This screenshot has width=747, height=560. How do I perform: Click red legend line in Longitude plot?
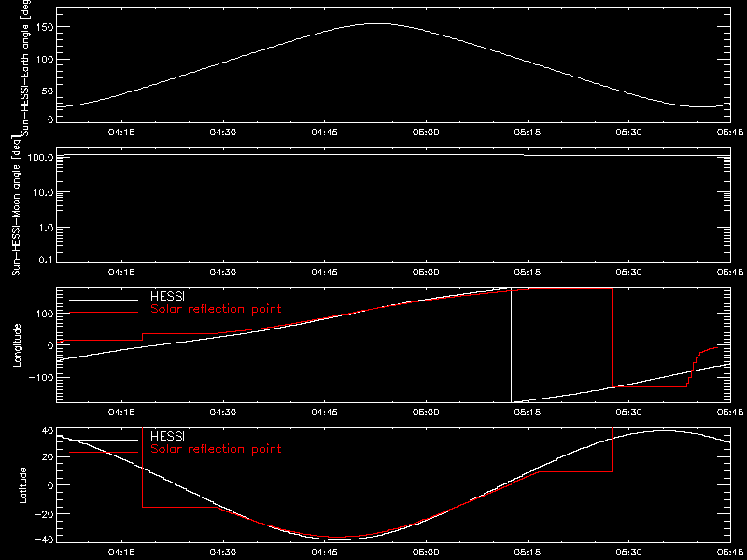pyautogui.click(x=104, y=313)
